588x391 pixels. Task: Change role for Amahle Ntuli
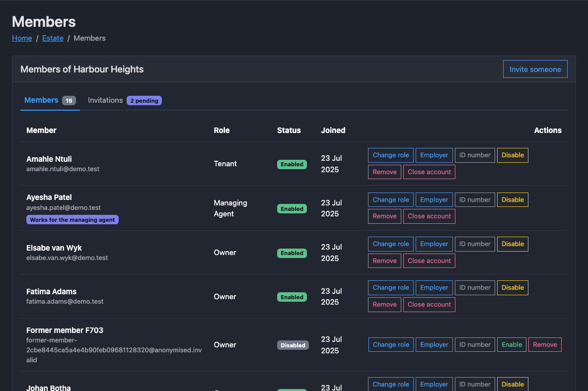(x=391, y=155)
